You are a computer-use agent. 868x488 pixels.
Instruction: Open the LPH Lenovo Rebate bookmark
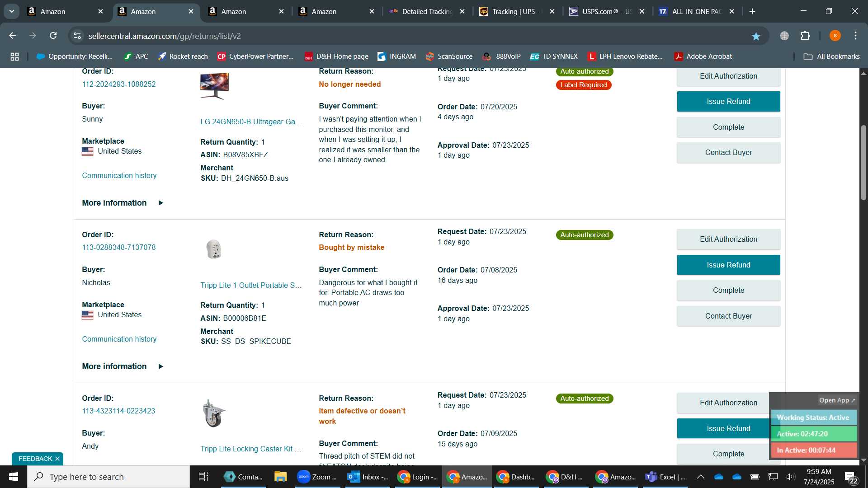625,56
